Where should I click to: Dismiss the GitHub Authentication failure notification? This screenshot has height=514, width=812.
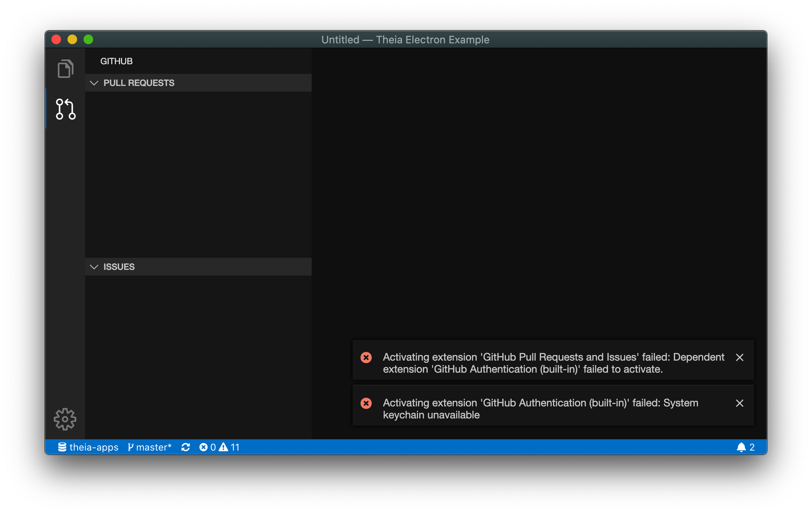click(x=740, y=403)
